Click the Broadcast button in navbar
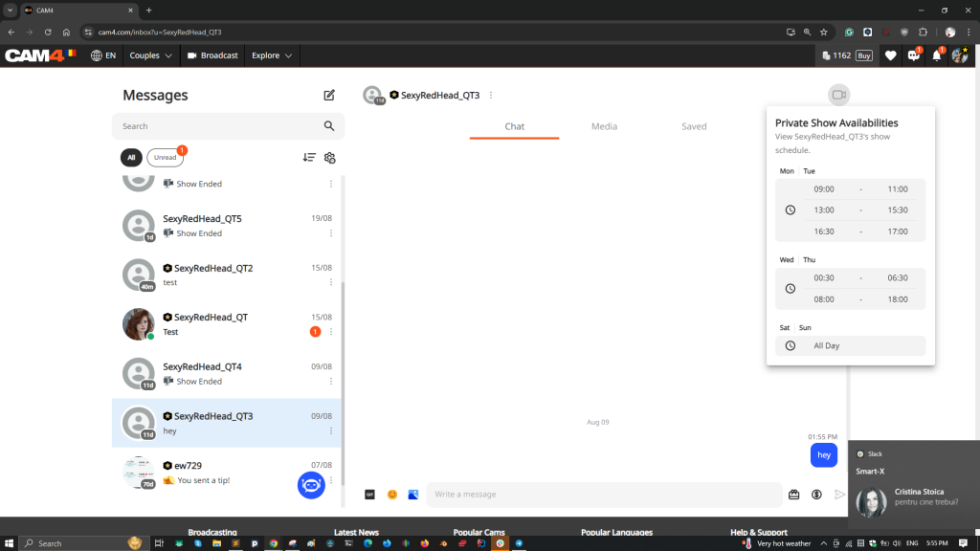The width and height of the screenshot is (980, 551). tap(212, 55)
